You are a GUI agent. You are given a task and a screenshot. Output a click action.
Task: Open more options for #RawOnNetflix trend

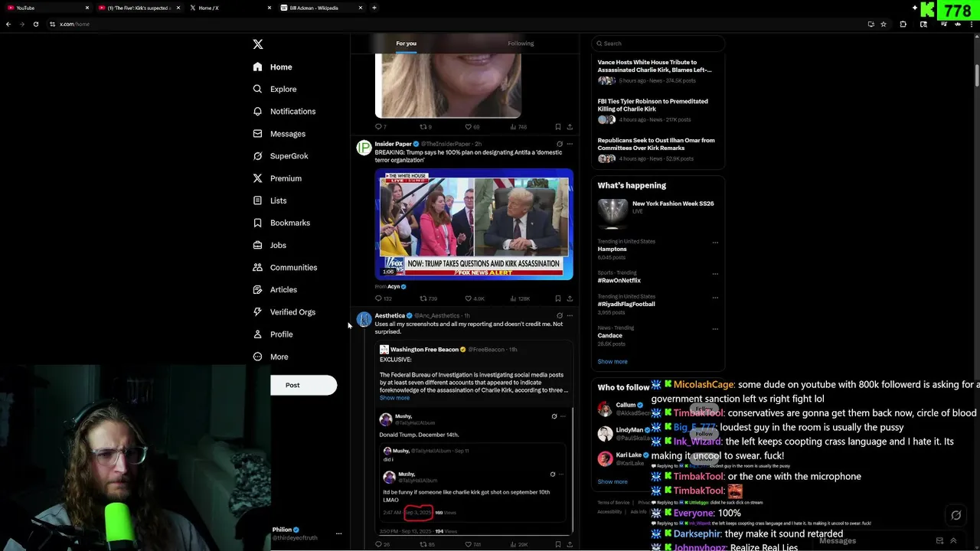pyautogui.click(x=715, y=273)
